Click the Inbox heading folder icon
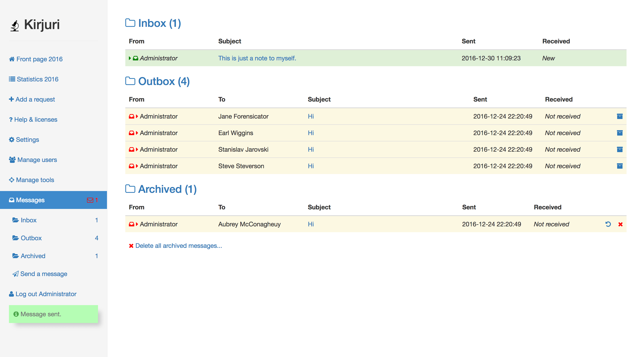The height and width of the screenshot is (357, 644). [130, 23]
